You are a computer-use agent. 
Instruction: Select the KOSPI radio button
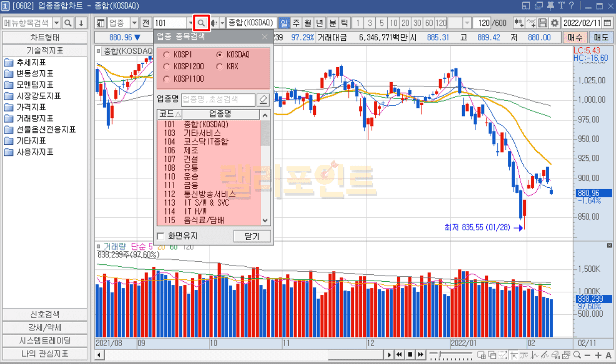click(166, 54)
